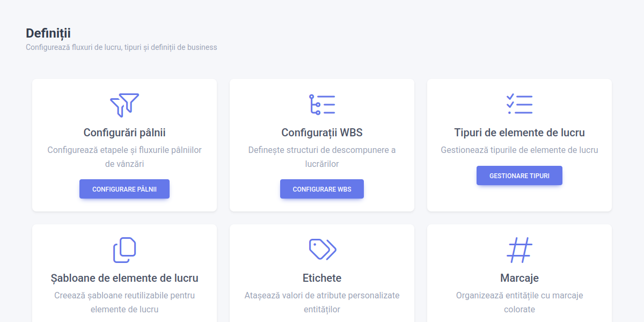Select the Marcaje card title
Image resolution: width=644 pixels, height=322 pixels.
click(x=519, y=278)
